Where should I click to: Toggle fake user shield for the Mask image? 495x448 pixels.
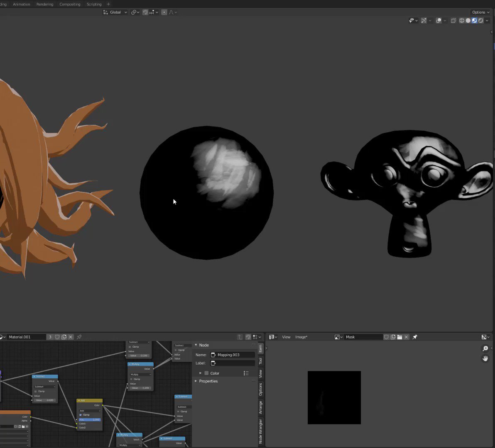387,337
